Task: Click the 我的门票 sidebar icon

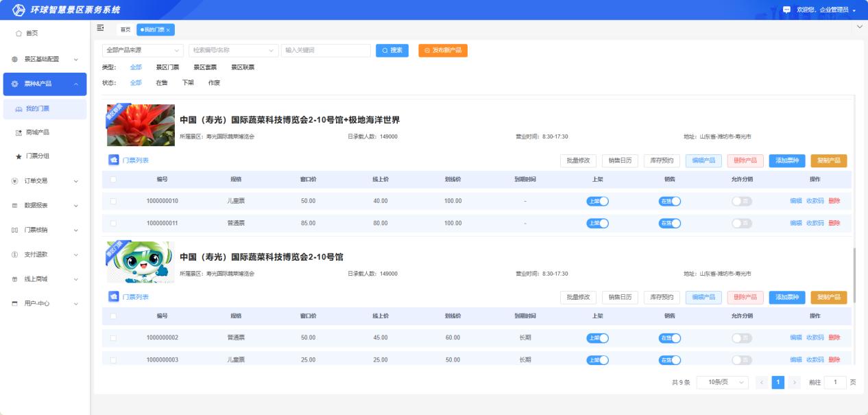Action: pos(19,108)
